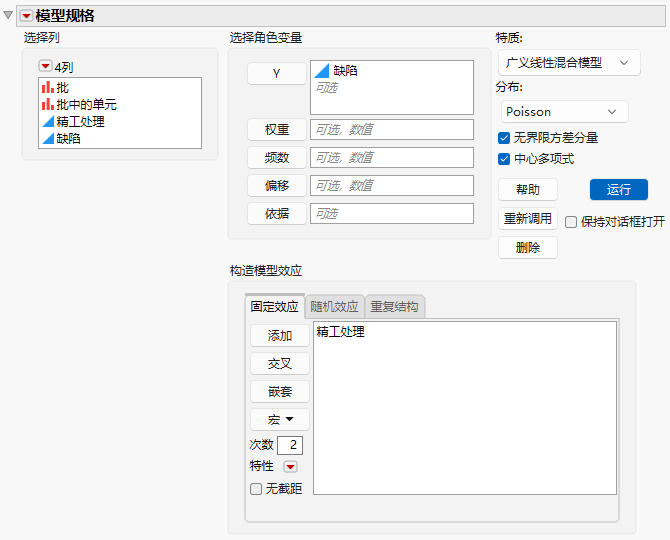This screenshot has height=540, width=670.
Task: Click the continuous icon beside 缺陷 column
Action: click(48, 138)
